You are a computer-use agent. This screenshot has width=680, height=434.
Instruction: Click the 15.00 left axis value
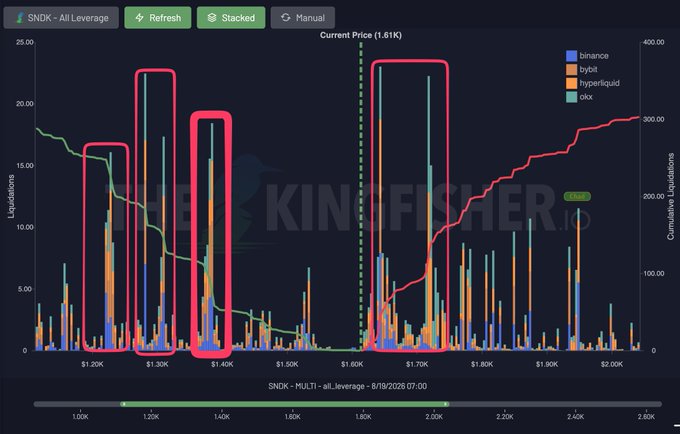(25, 166)
